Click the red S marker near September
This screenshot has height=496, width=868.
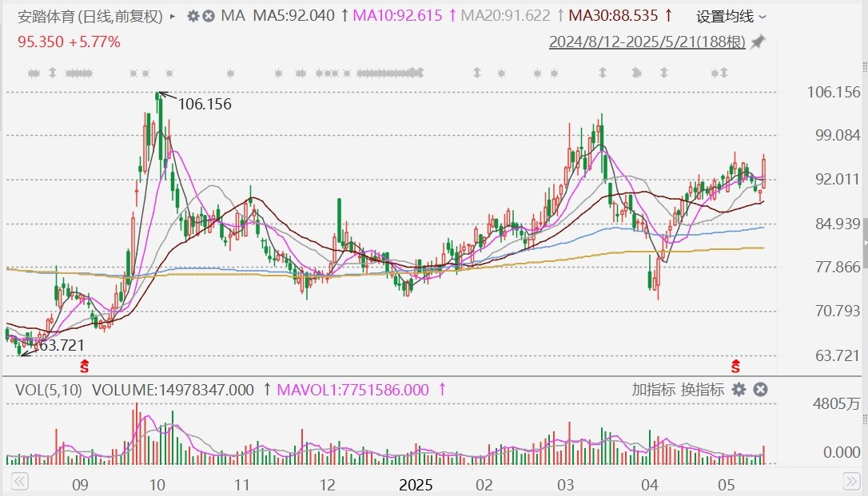84,367
